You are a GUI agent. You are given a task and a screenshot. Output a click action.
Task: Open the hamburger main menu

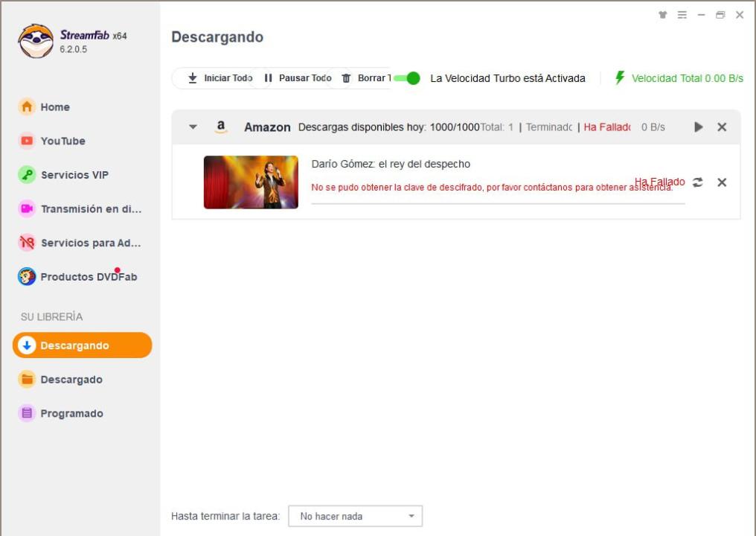[682, 15]
